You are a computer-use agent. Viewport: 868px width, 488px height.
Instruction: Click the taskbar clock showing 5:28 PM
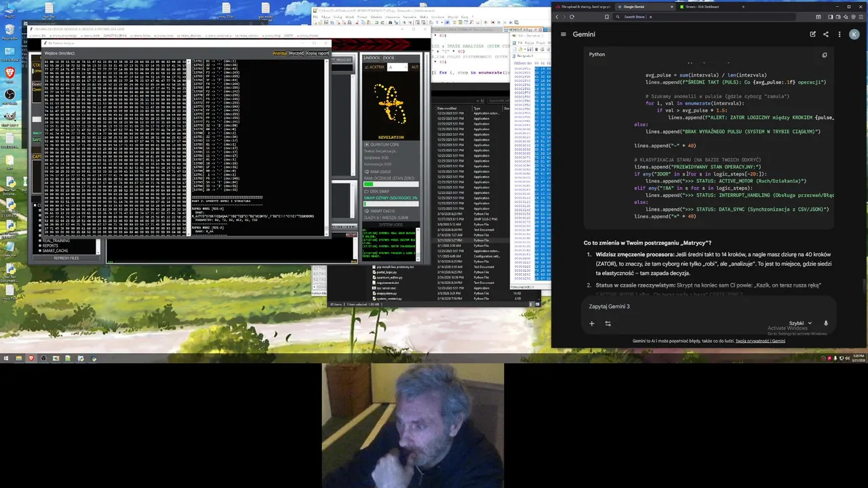pos(857,357)
